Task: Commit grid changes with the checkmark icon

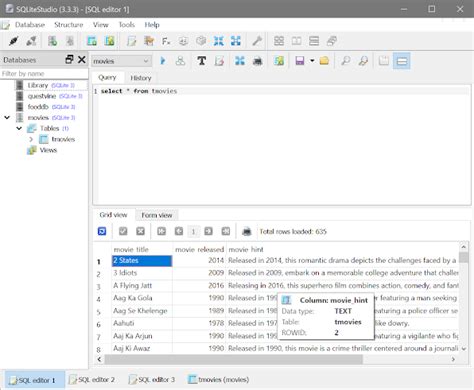Action: pos(123,231)
